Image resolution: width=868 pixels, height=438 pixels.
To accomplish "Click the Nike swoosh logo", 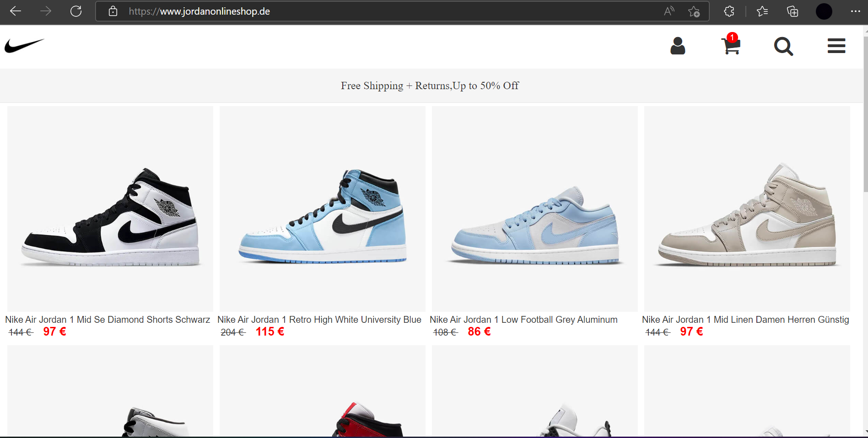I will point(25,46).
